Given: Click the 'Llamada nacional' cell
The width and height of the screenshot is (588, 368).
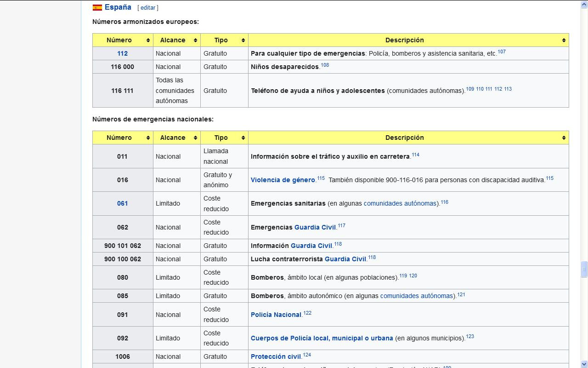Looking at the screenshot, I should [225, 156].
